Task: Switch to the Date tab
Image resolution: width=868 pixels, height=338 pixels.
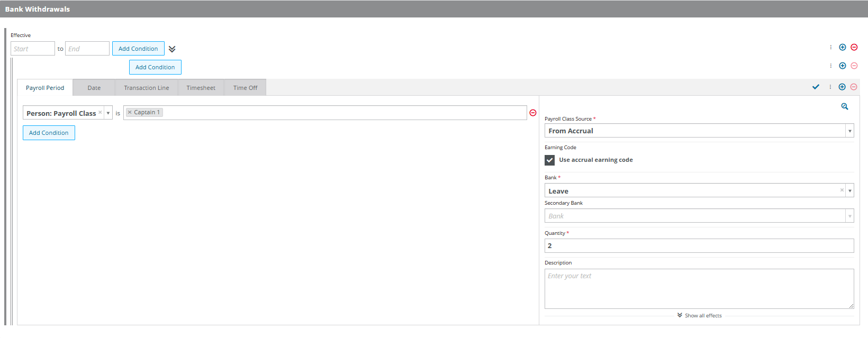Action: click(x=94, y=88)
